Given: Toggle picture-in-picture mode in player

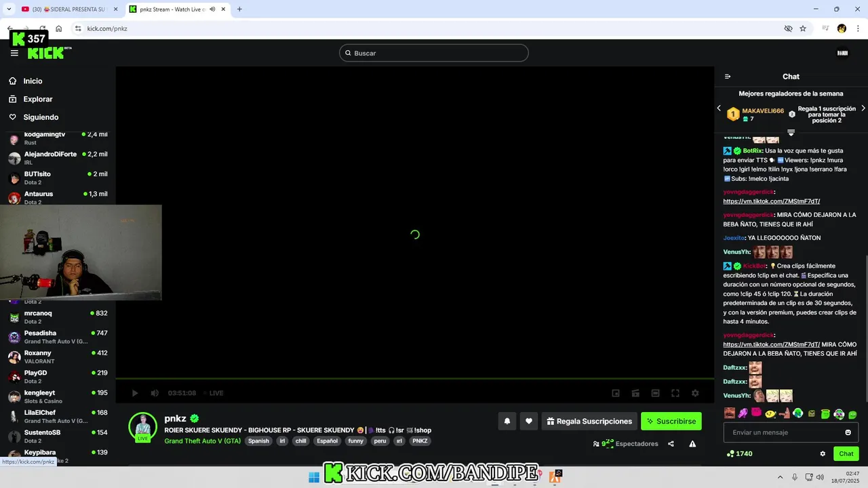Looking at the screenshot, I should coord(616,393).
